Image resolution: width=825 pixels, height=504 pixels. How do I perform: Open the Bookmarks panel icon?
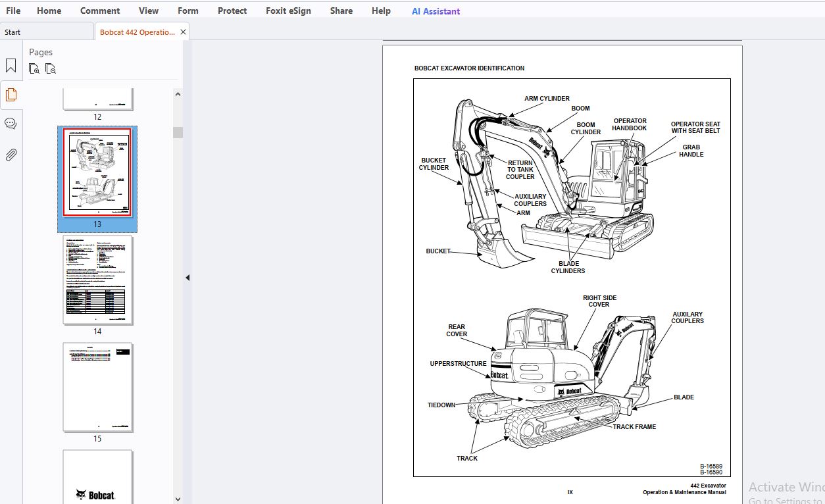[11, 66]
